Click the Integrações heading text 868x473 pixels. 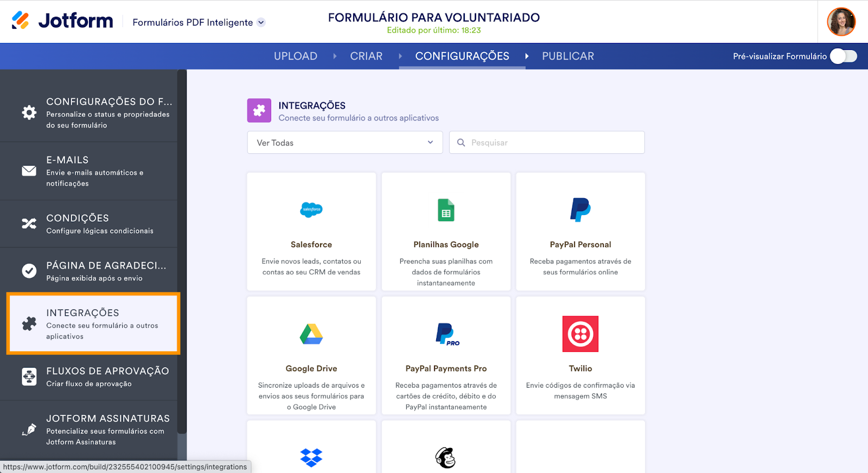[312, 105]
